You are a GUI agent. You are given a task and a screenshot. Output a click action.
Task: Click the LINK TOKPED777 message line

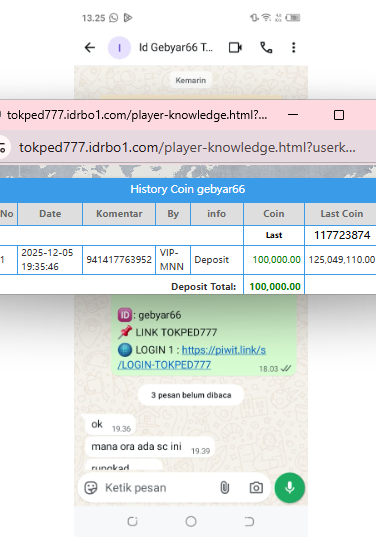point(167,332)
